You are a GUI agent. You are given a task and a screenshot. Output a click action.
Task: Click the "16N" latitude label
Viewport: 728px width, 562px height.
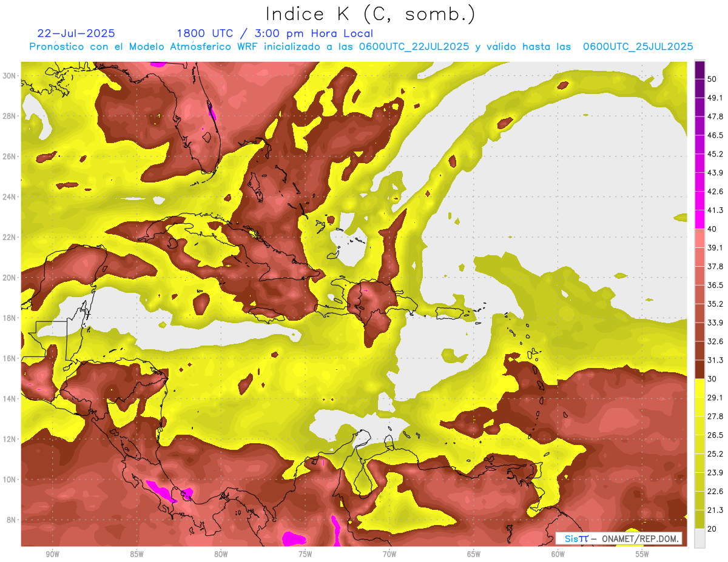10,358
